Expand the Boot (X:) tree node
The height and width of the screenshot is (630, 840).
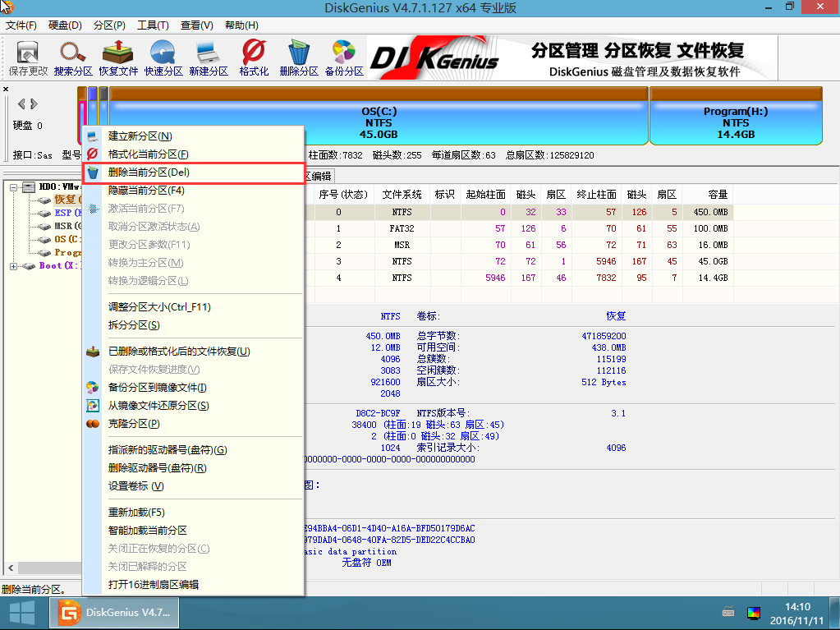14,266
